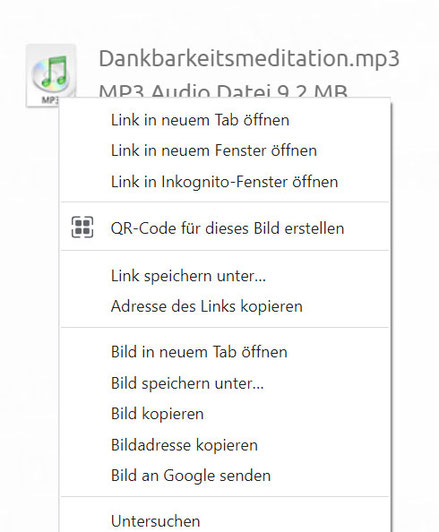Viewport: 439px width, 532px height.
Task: Select 'Link speichern unter...'
Action: 225,276
